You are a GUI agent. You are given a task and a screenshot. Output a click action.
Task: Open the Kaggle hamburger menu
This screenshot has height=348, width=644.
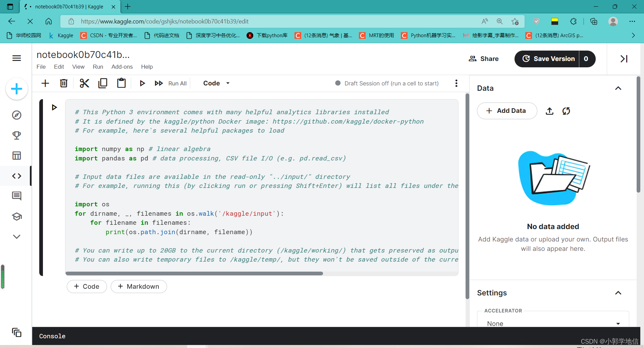(x=16, y=58)
